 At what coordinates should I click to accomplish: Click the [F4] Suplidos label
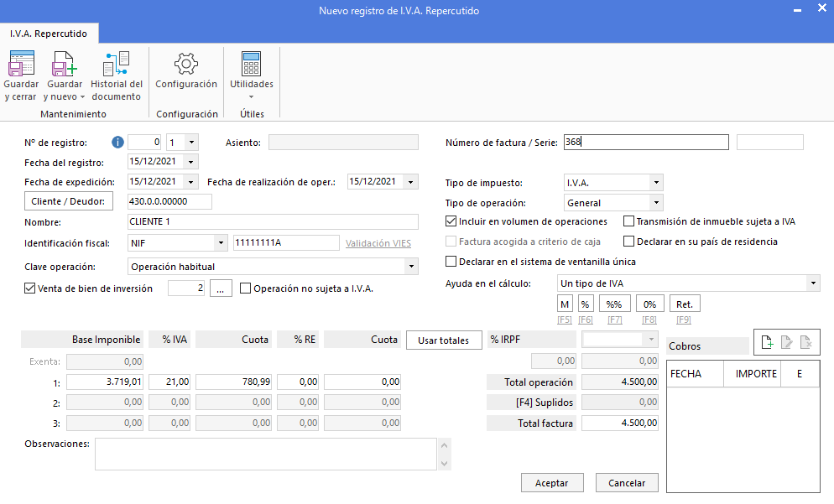pyautogui.click(x=532, y=403)
